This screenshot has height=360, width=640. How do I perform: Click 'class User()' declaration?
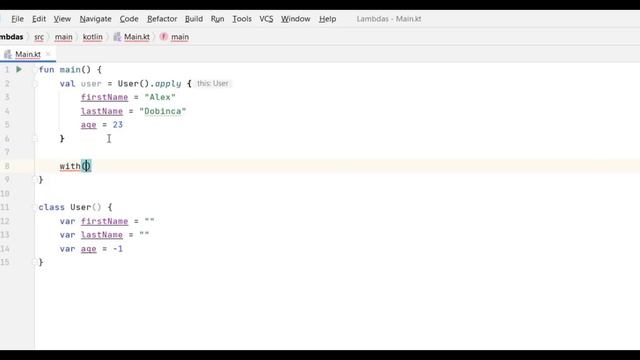[x=70, y=207]
